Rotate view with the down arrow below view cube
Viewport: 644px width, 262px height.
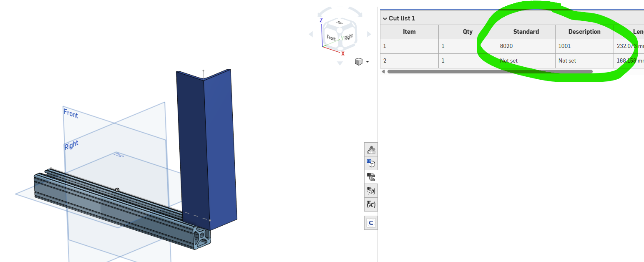340,63
